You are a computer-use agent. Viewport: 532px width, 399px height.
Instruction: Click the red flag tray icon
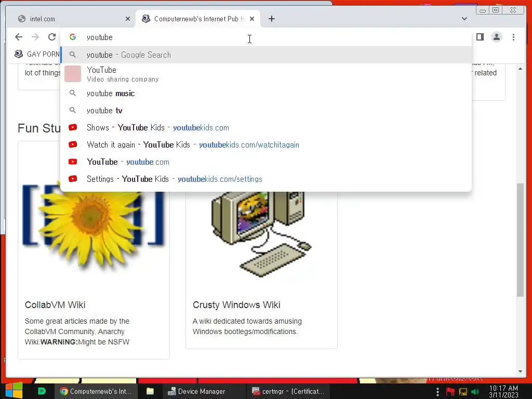pos(450,392)
